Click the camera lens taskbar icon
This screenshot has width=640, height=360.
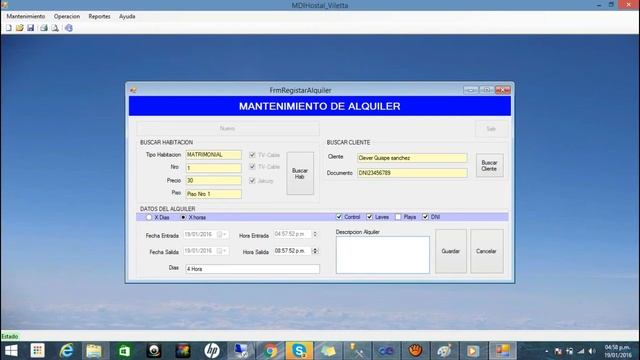[153, 351]
